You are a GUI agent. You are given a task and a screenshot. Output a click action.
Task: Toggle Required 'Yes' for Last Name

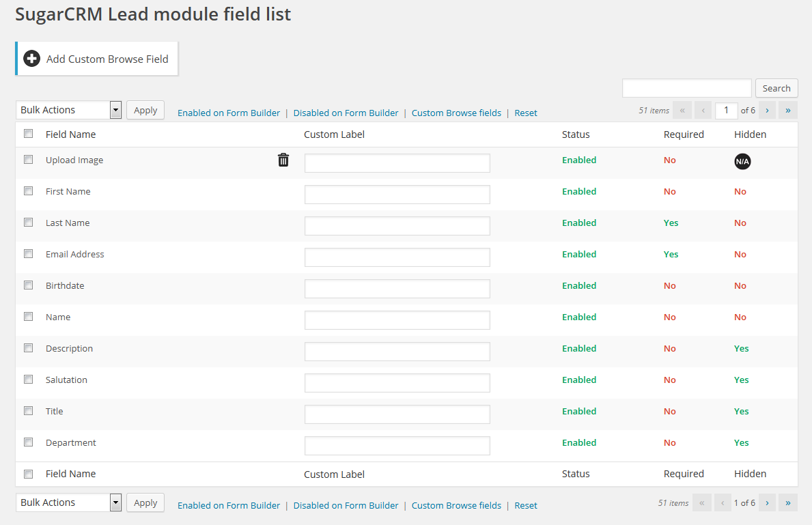(671, 223)
